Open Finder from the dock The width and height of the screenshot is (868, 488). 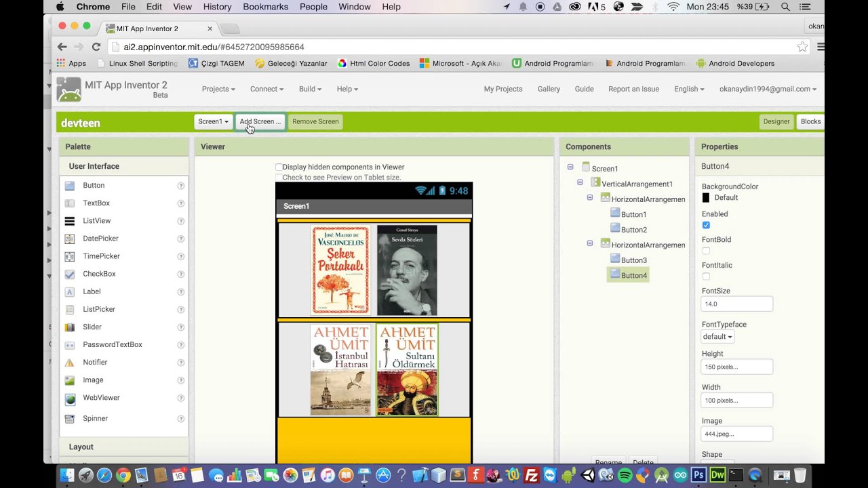68,475
